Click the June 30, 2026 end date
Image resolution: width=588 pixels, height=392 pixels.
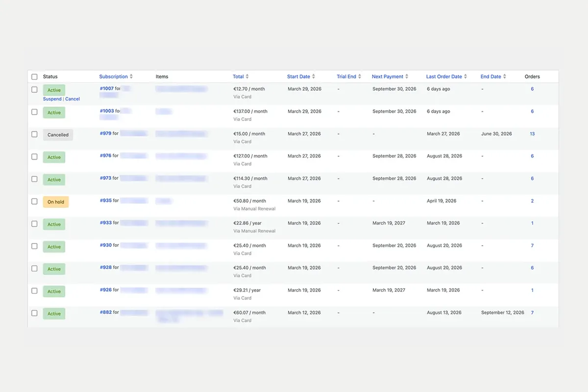point(496,134)
